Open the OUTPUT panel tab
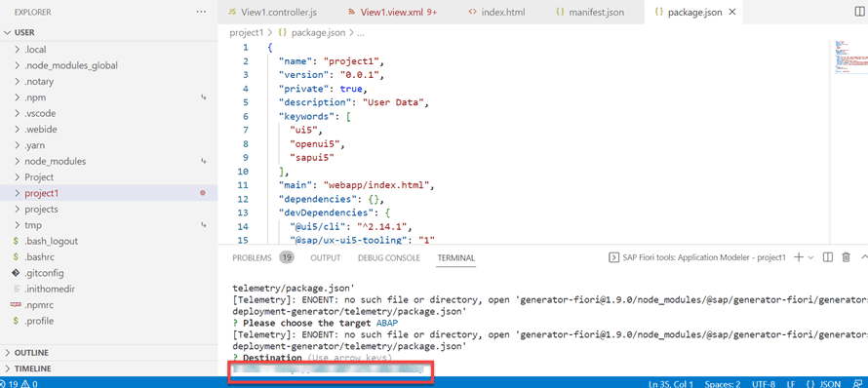868x388 pixels. click(326, 257)
